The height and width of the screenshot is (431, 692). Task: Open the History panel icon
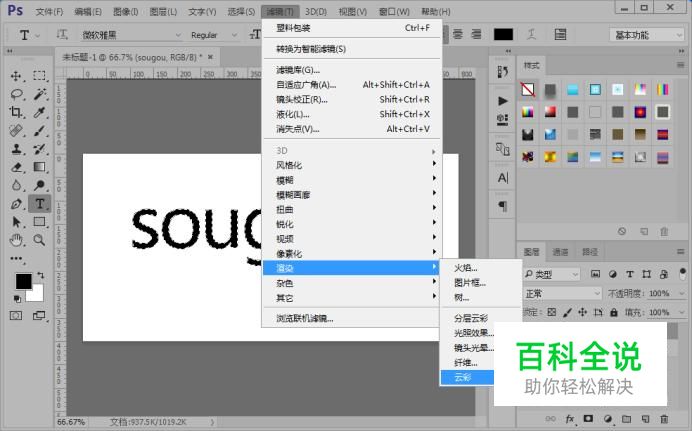pyautogui.click(x=502, y=71)
